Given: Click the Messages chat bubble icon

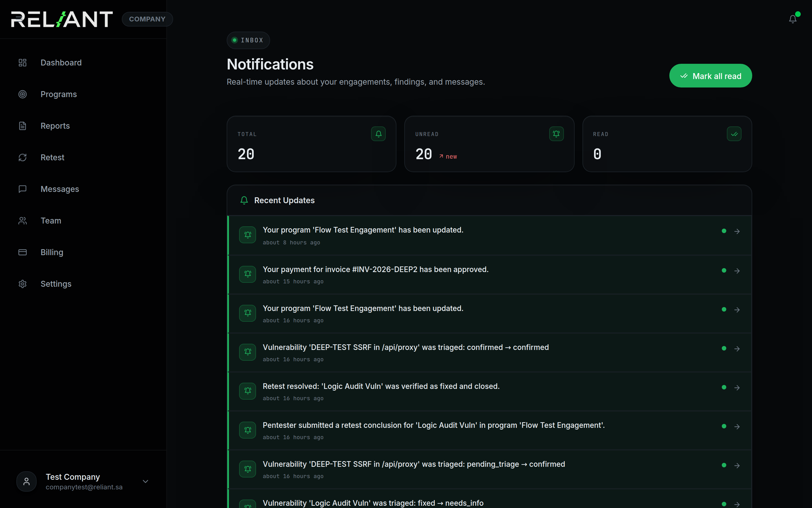Looking at the screenshot, I should point(23,189).
